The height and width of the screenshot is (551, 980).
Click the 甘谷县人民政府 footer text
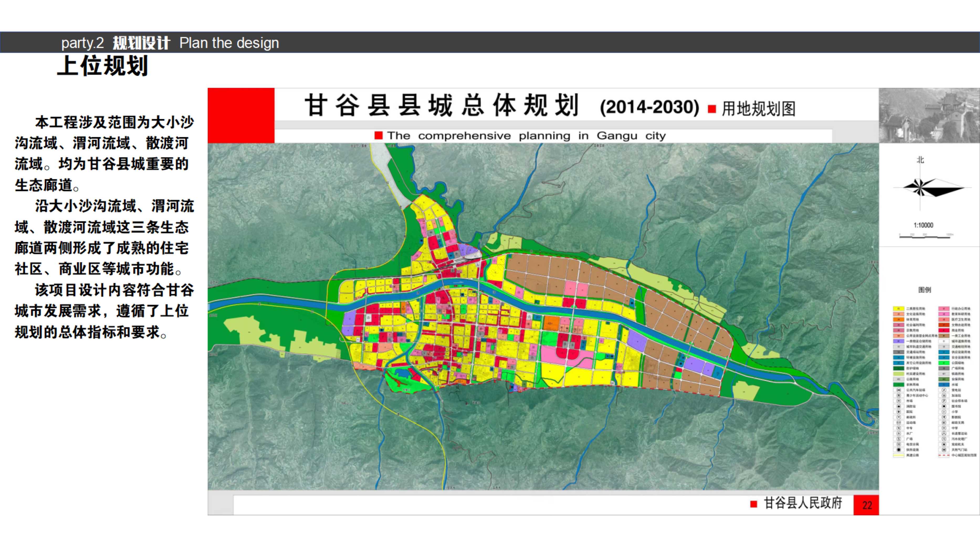tap(803, 503)
